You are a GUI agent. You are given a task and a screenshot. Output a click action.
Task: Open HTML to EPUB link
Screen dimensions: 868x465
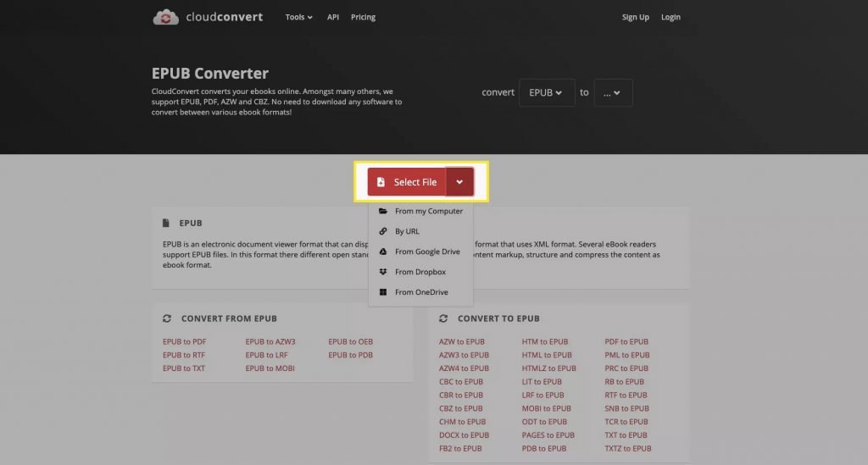pos(547,355)
